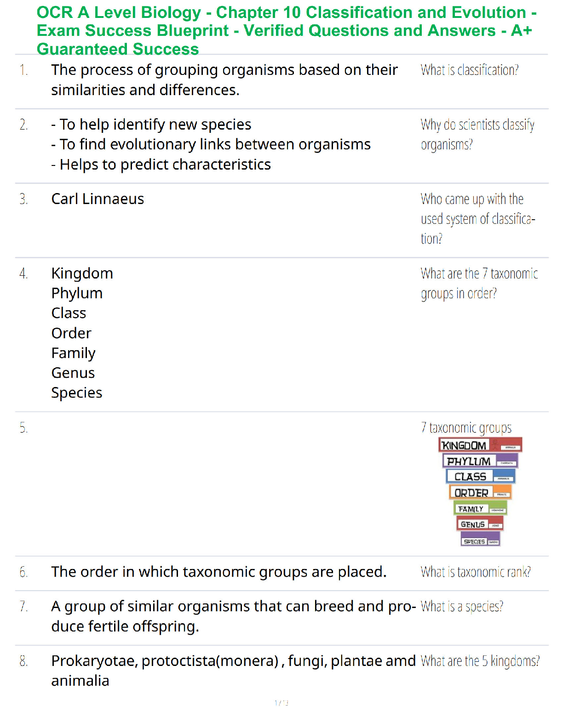563x728 pixels.
Task: Select the 'What is classification?' question text
Action: [470, 70]
